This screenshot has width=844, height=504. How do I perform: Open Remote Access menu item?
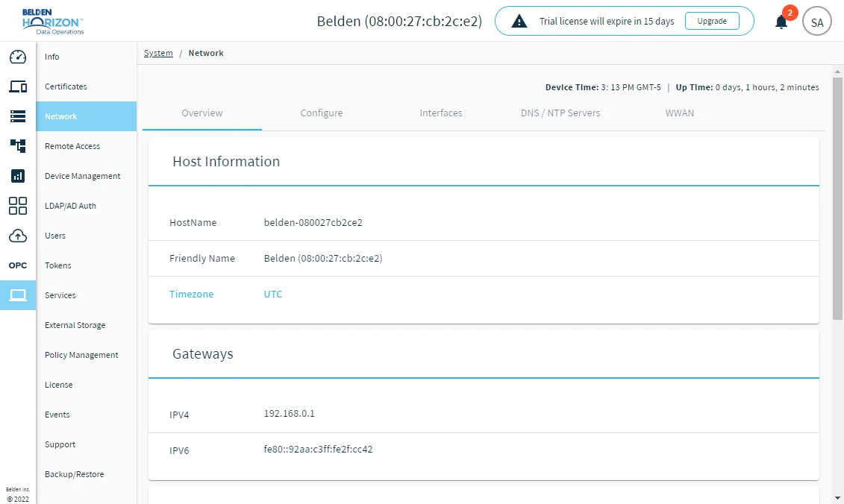pyautogui.click(x=86, y=146)
